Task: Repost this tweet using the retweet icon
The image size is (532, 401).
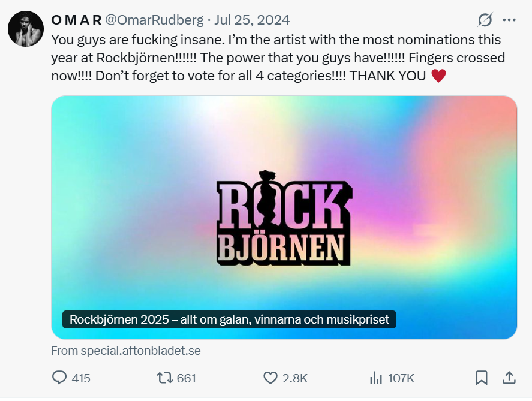Action: point(164,378)
